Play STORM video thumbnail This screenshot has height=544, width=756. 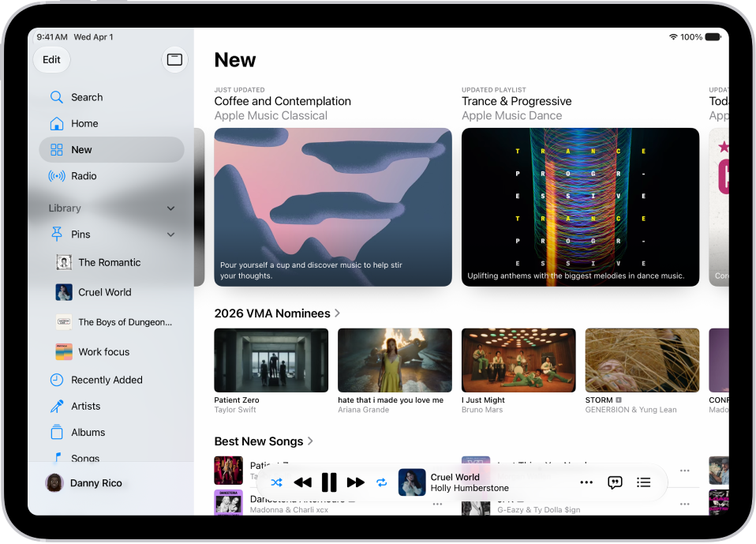642,360
